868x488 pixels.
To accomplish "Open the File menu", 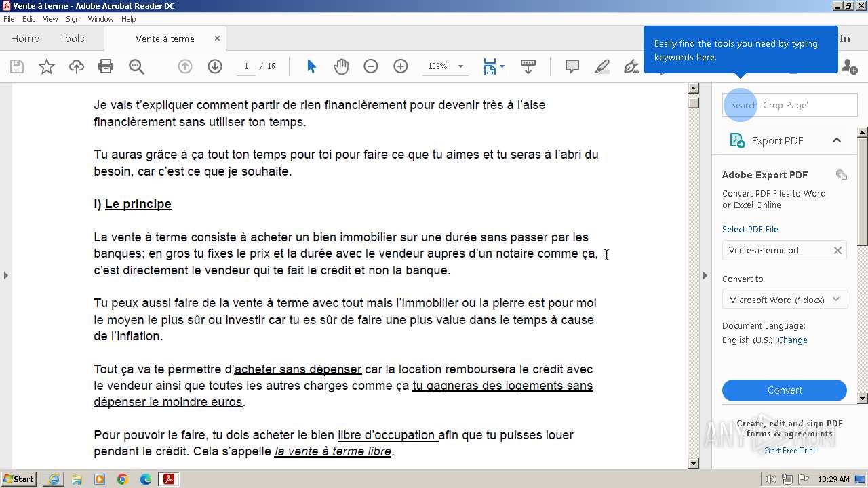I will pos(9,19).
